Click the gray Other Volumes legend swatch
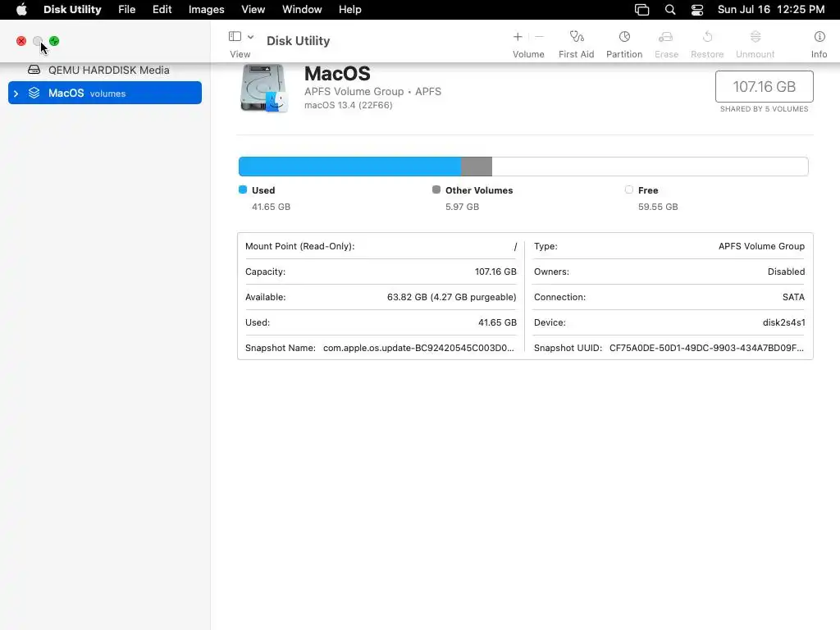 pyautogui.click(x=436, y=189)
